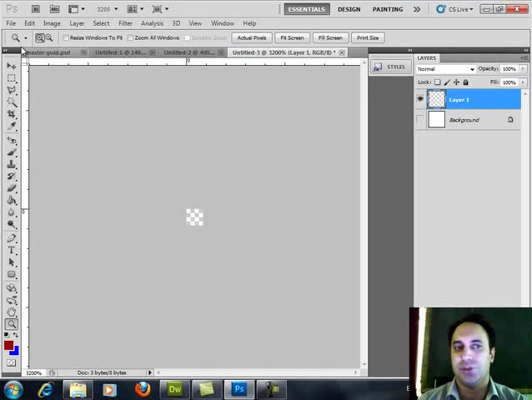This screenshot has height=400, width=532.
Task: Select the Brush tool
Action: click(11, 152)
